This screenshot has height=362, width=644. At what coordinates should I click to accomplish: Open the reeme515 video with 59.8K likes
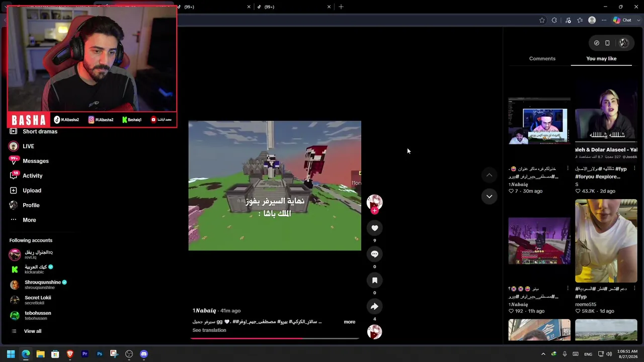(606, 241)
